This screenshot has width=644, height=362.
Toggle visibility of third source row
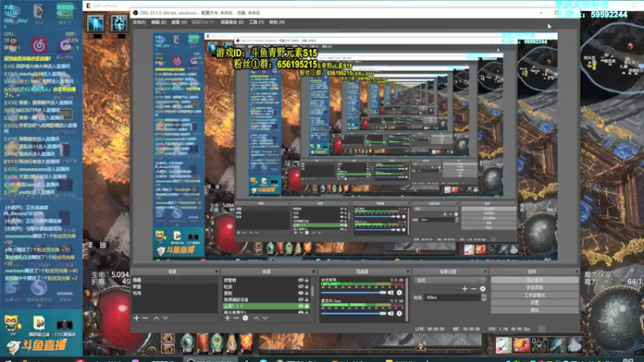[x=300, y=294]
